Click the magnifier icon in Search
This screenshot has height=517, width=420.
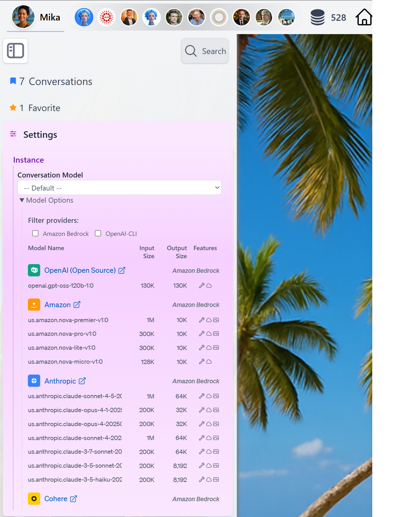[x=191, y=51]
